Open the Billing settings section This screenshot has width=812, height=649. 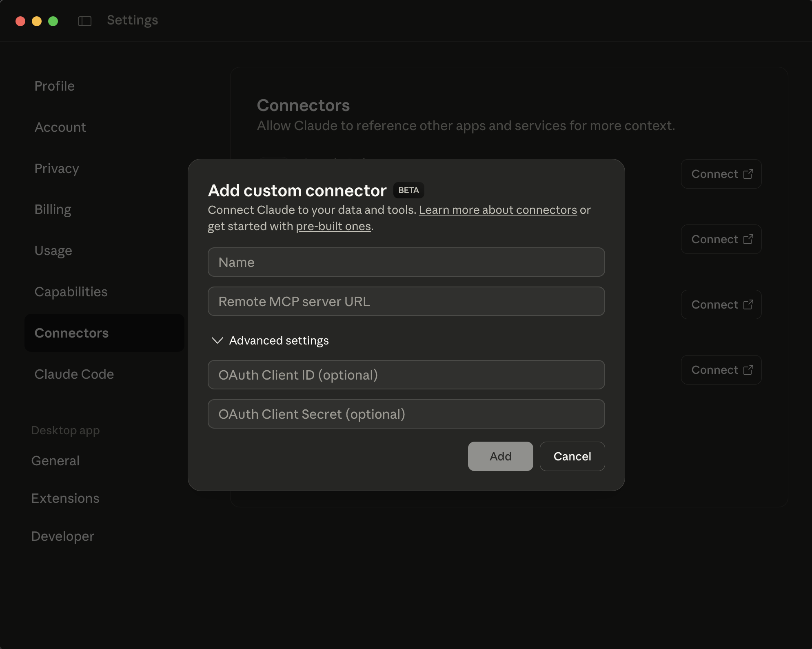click(x=53, y=209)
